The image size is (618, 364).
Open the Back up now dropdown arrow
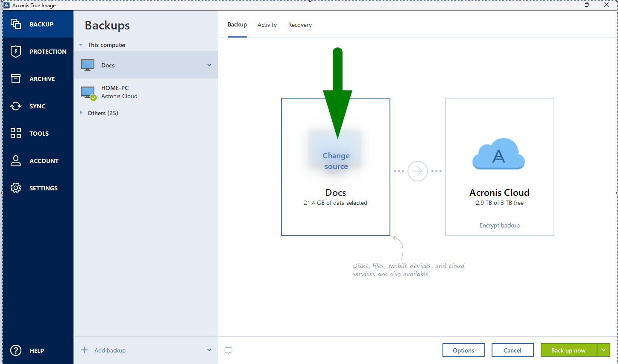(x=604, y=350)
